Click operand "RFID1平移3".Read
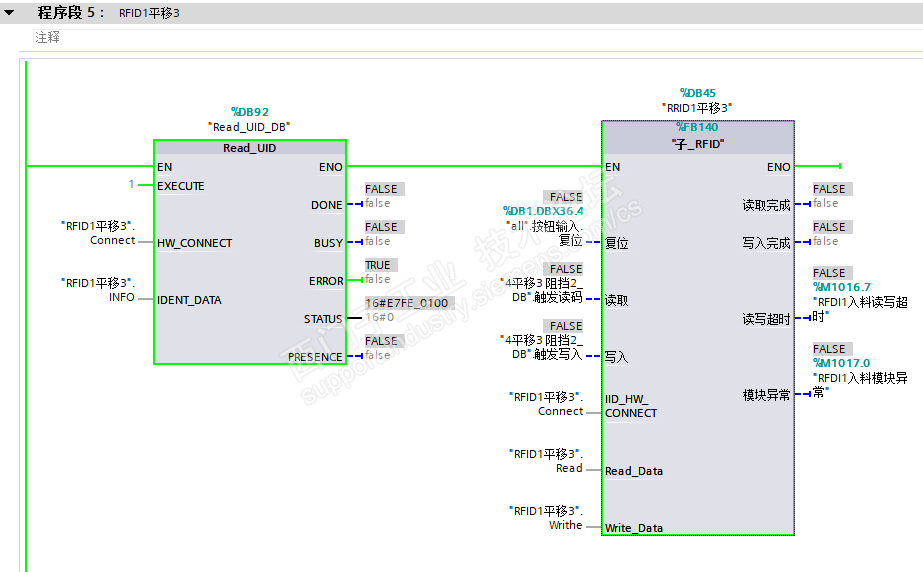923x572 pixels. (x=546, y=461)
